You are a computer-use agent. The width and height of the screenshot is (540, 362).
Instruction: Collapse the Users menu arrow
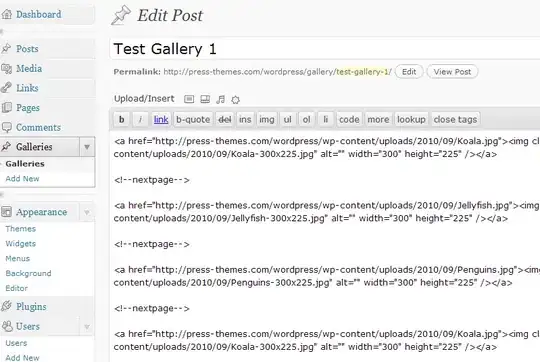pyautogui.click(x=87, y=326)
